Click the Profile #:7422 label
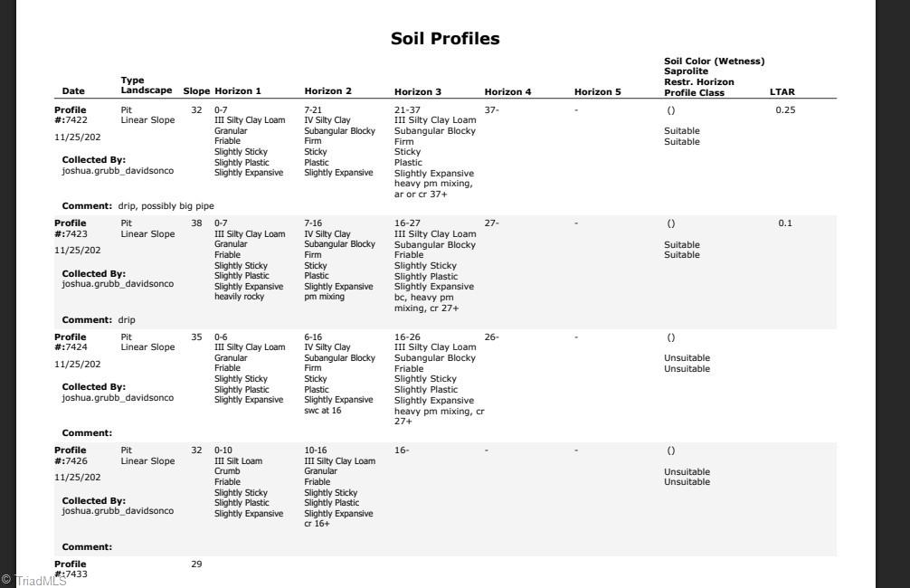910x588 pixels. click(71, 115)
